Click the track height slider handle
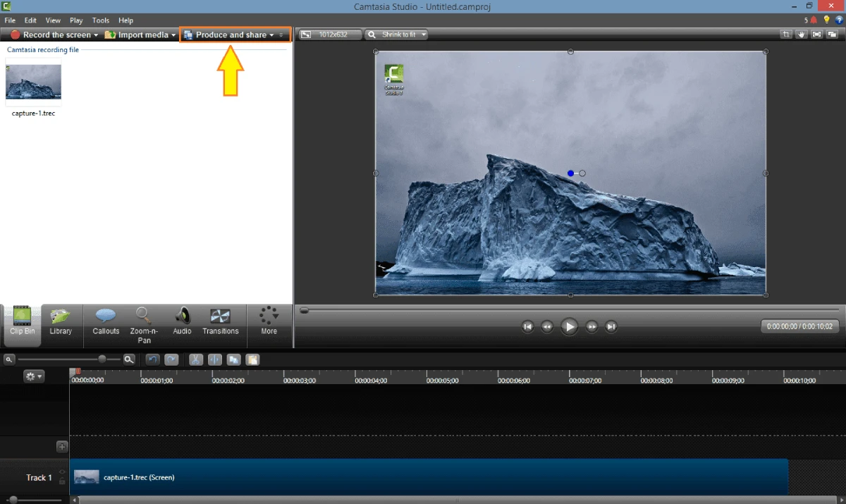This screenshot has height=504, width=846. (x=13, y=500)
